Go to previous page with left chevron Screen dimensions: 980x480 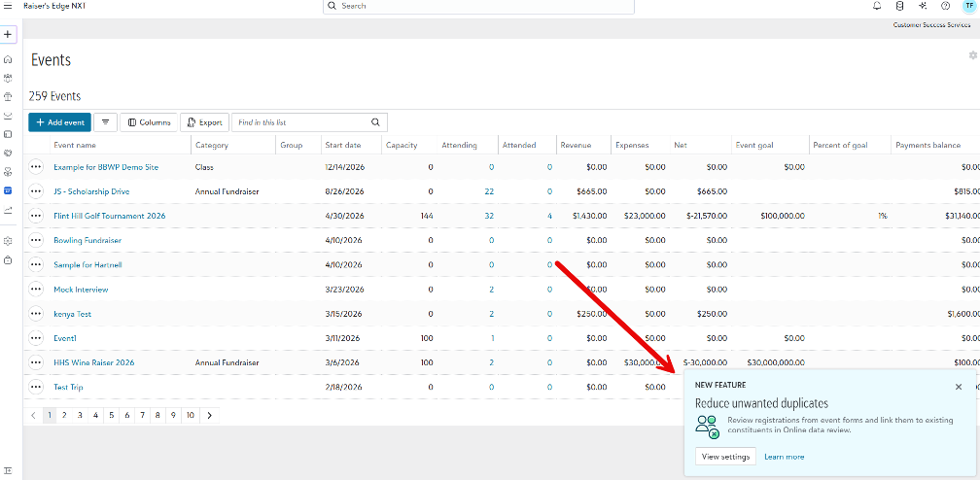[x=34, y=415]
